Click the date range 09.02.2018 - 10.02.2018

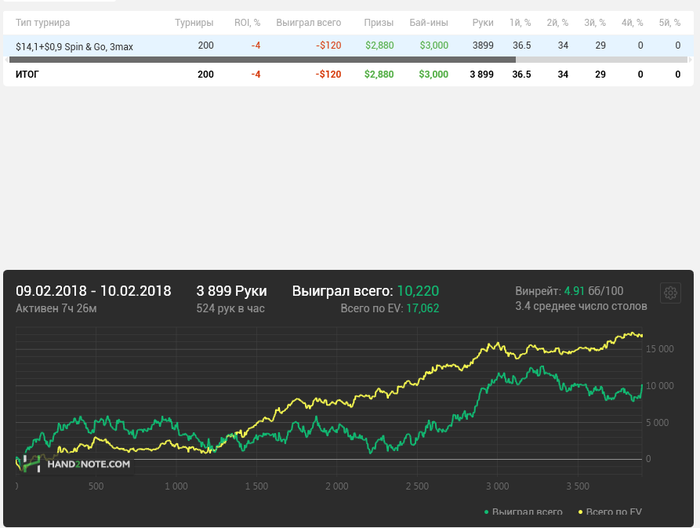(x=93, y=291)
